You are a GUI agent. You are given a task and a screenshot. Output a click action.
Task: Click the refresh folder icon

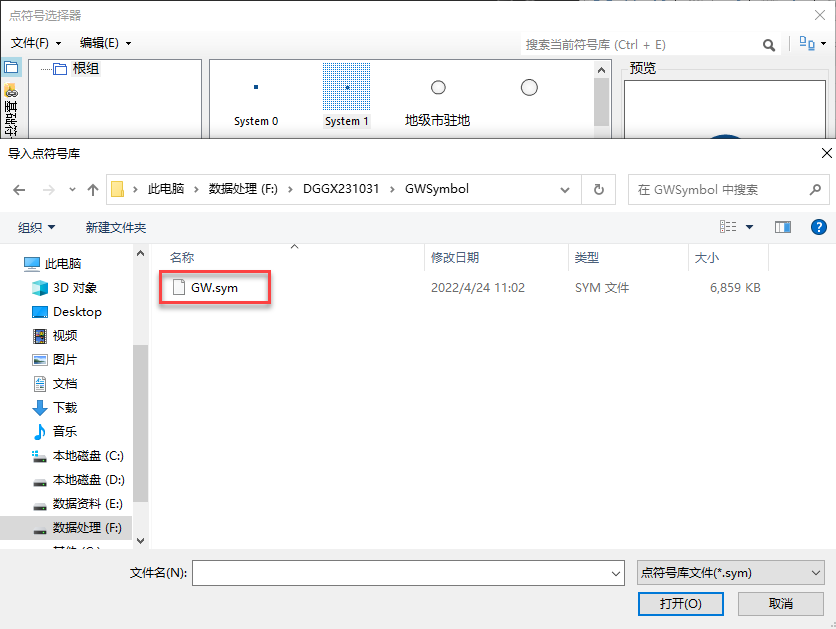pos(598,189)
